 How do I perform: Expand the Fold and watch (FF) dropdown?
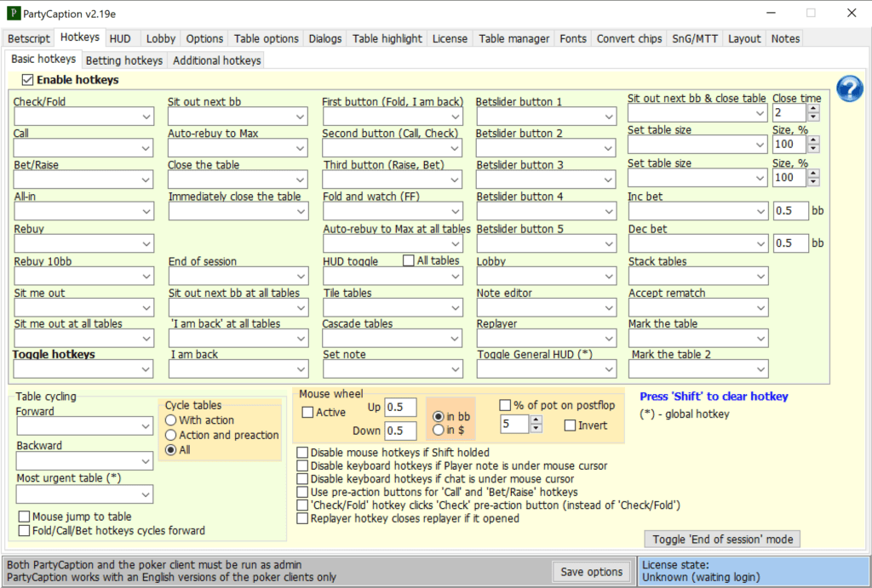click(x=393, y=212)
